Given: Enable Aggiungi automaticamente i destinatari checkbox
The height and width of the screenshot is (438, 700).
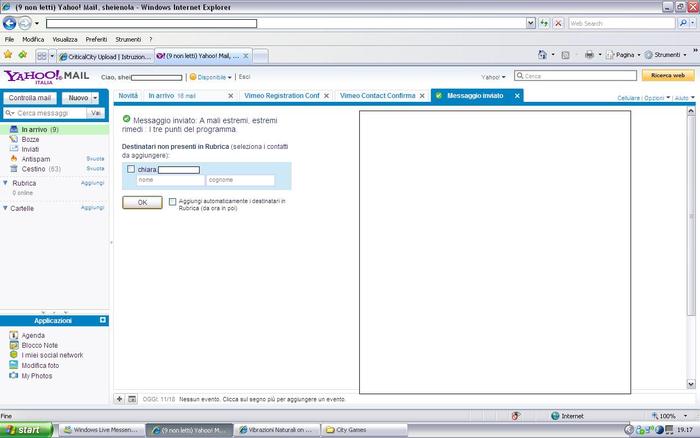Looking at the screenshot, I should (x=172, y=202).
